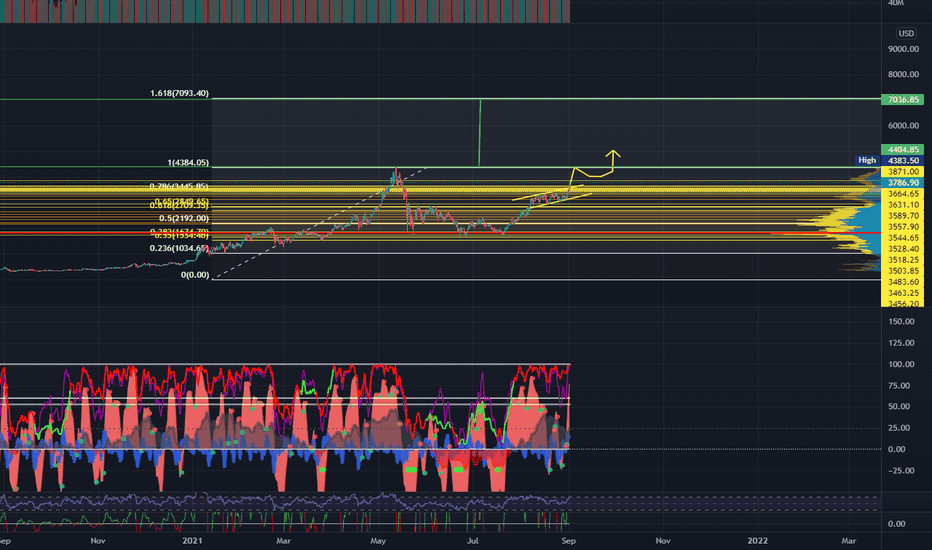This screenshot has width=932, height=550.
Task: Select the 0.5(2192.00) Fibonacci label
Action: 184,218
